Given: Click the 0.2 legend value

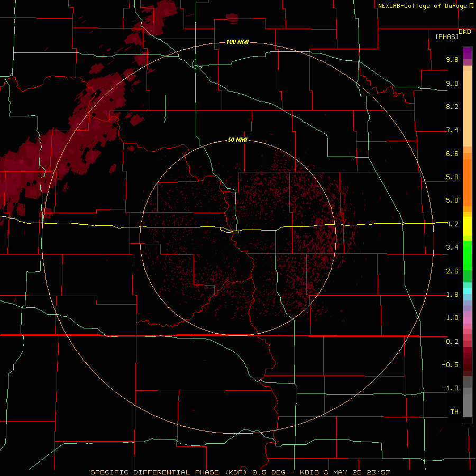Looking at the screenshot, I should click(x=452, y=342).
